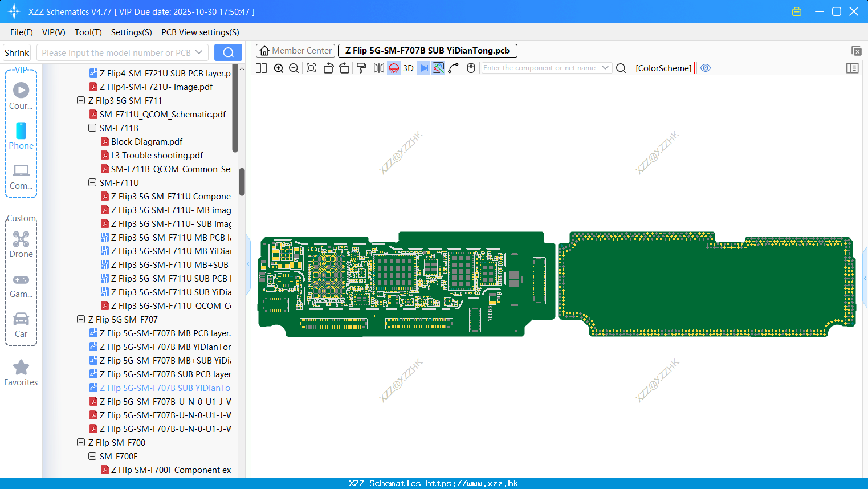Toggle the component lamp highlight icon

click(x=393, y=68)
